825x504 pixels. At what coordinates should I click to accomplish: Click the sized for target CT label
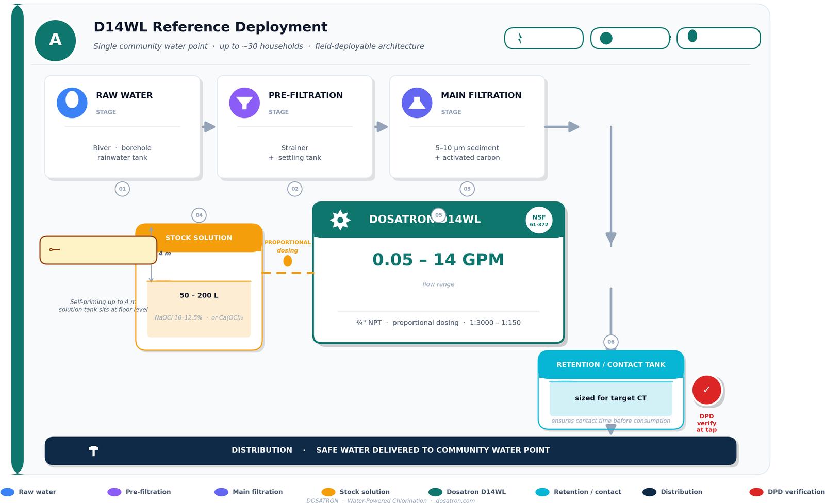point(611,398)
